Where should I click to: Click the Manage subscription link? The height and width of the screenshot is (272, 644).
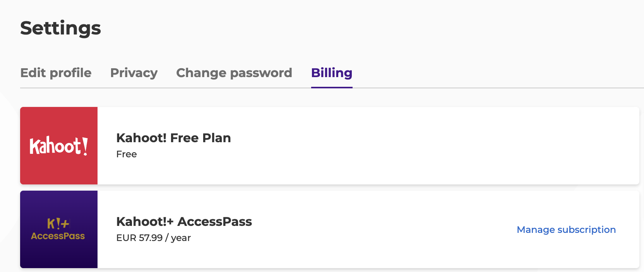(x=566, y=230)
